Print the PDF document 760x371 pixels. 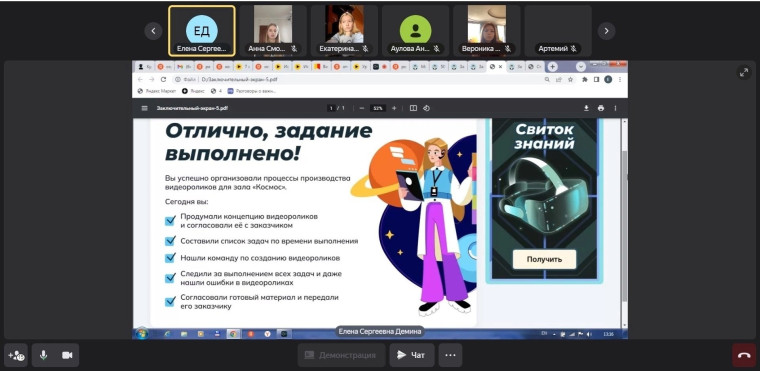pyautogui.click(x=601, y=108)
